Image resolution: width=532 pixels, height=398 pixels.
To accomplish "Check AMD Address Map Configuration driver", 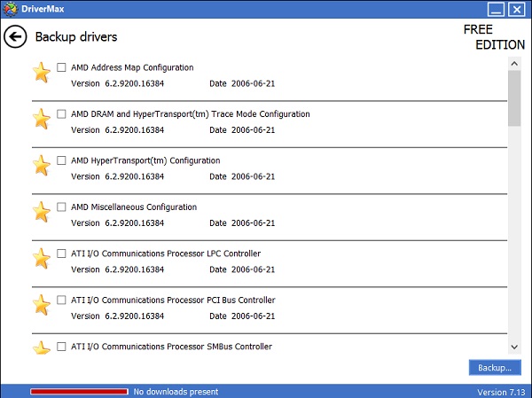I will pos(61,67).
